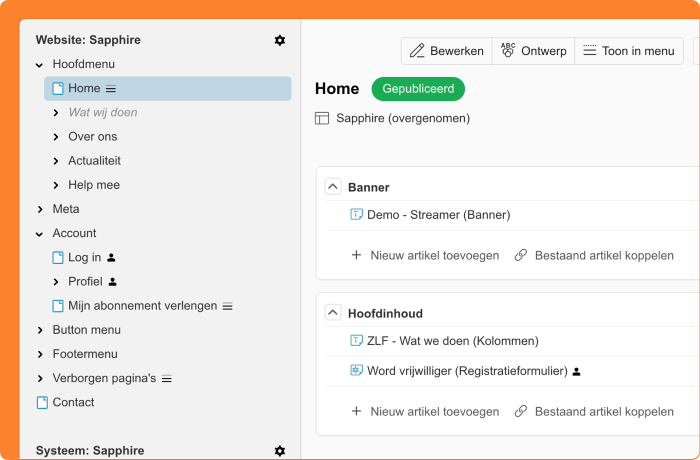Image resolution: width=700 pixels, height=460 pixels.
Task: Click Sapphire (overgenomen) template label
Action: pyautogui.click(x=403, y=118)
